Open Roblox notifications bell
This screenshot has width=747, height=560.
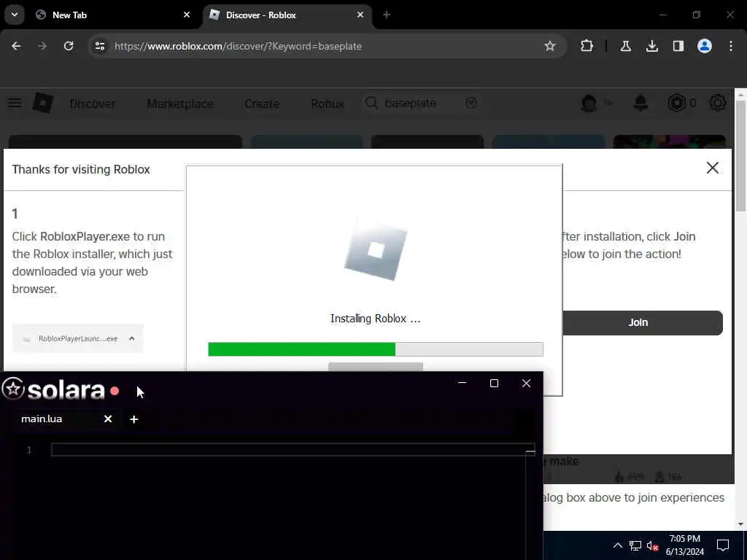point(640,103)
